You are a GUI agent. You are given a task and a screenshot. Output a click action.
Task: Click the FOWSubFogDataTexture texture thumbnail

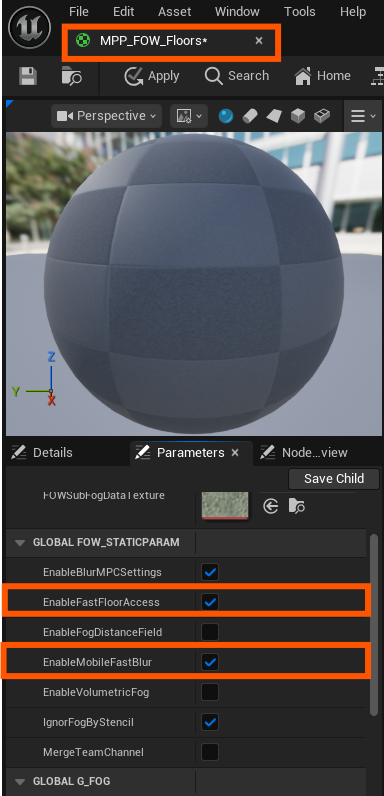point(225,506)
